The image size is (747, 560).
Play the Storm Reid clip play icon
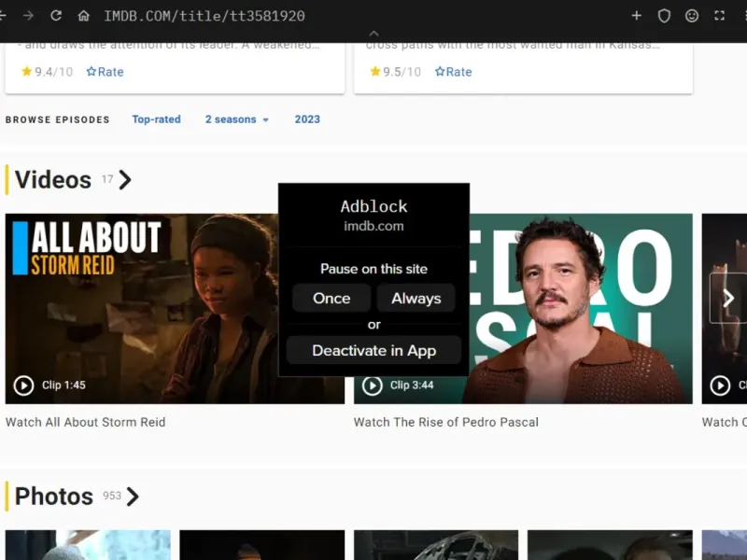[24, 385]
